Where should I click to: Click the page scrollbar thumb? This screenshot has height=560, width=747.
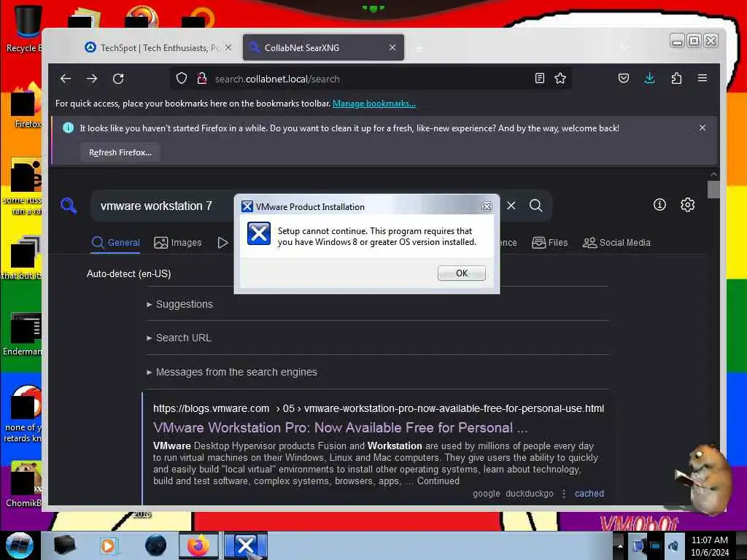click(713, 190)
